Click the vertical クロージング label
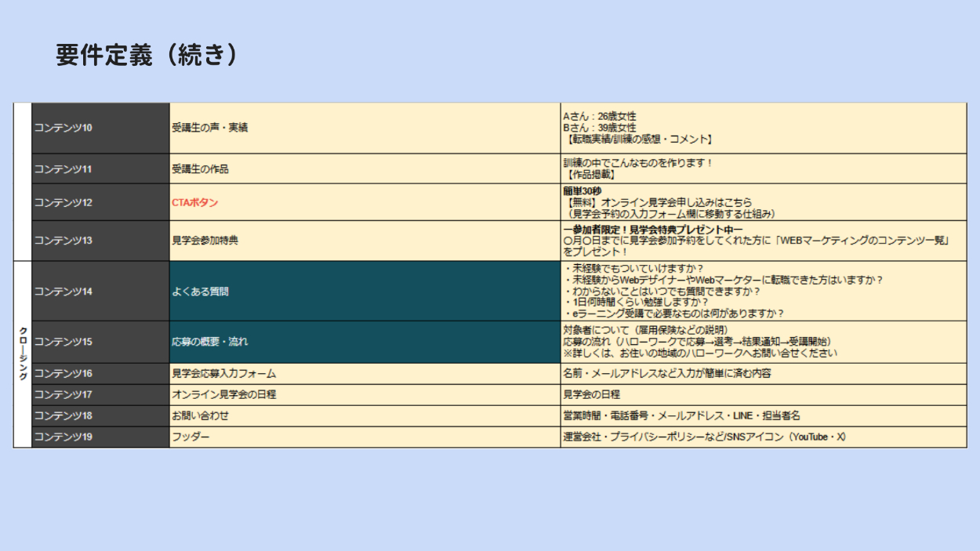Screen dimensions: 980x551 point(23,353)
